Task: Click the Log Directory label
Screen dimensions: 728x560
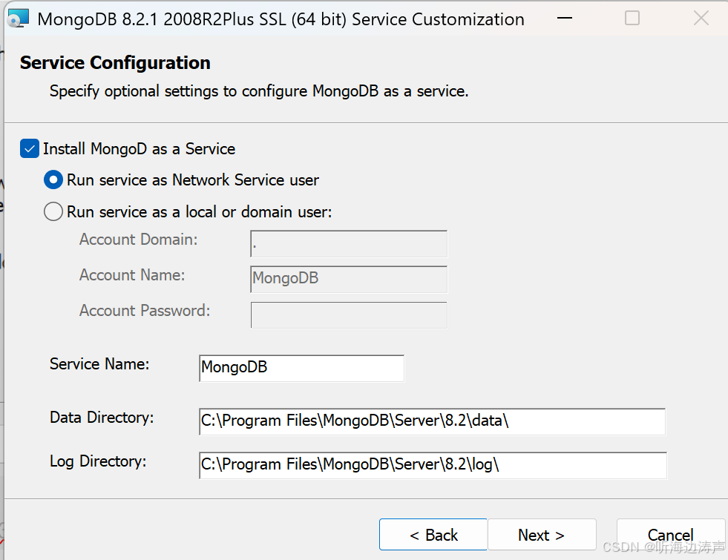Action: click(98, 461)
